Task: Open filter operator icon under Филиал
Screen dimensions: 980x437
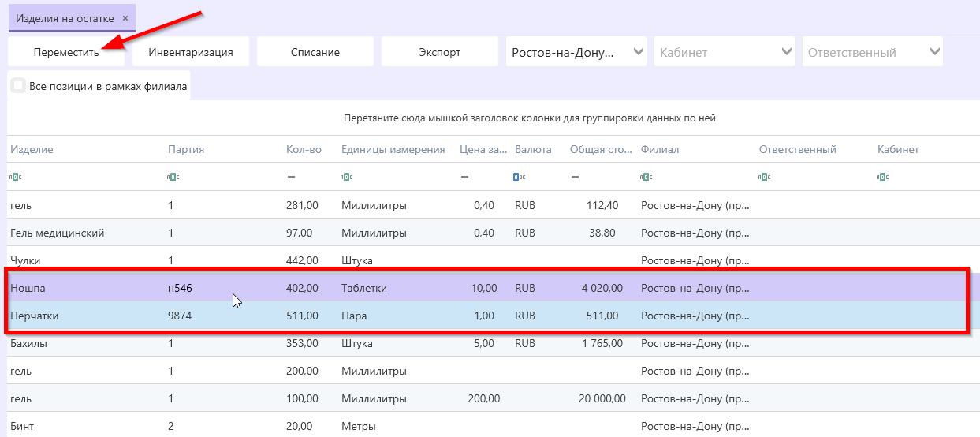Action: (x=646, y=177)
